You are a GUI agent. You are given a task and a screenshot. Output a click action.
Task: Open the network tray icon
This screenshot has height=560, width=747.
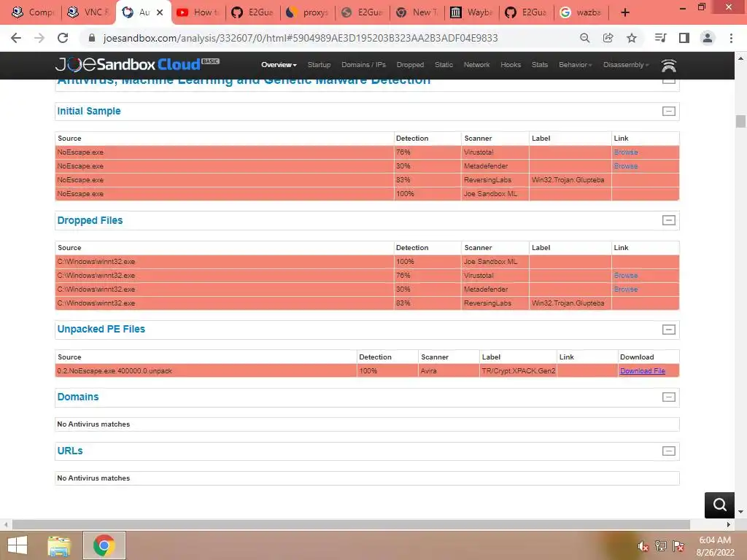661,546
